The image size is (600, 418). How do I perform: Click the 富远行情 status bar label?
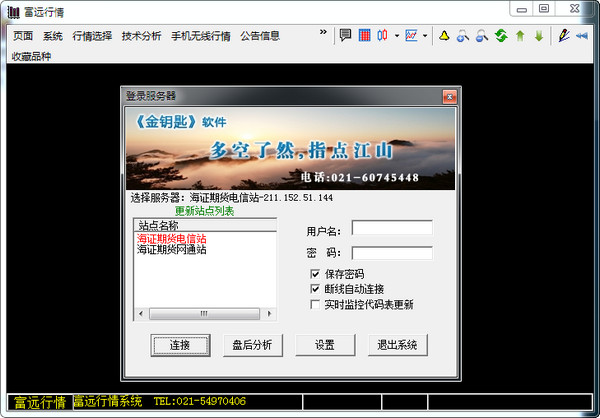[40, 402]
